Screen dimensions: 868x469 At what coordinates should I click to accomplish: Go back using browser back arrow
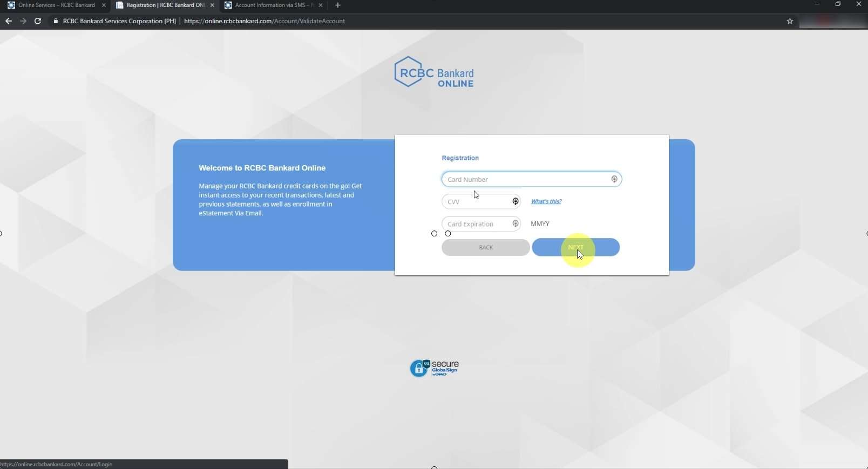[8, 21]
